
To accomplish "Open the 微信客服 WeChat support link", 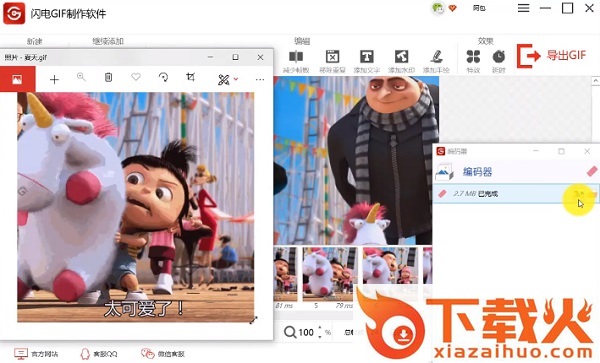I will coord(163,354).
